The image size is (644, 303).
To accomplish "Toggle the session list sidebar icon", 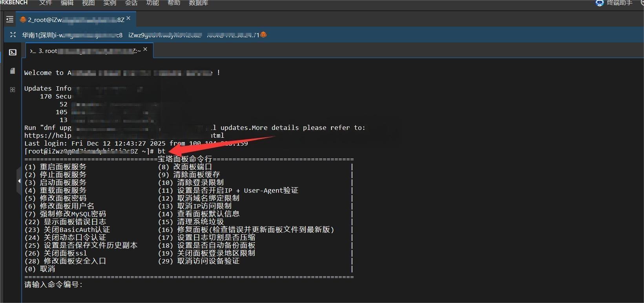I will tap(10, 19).
